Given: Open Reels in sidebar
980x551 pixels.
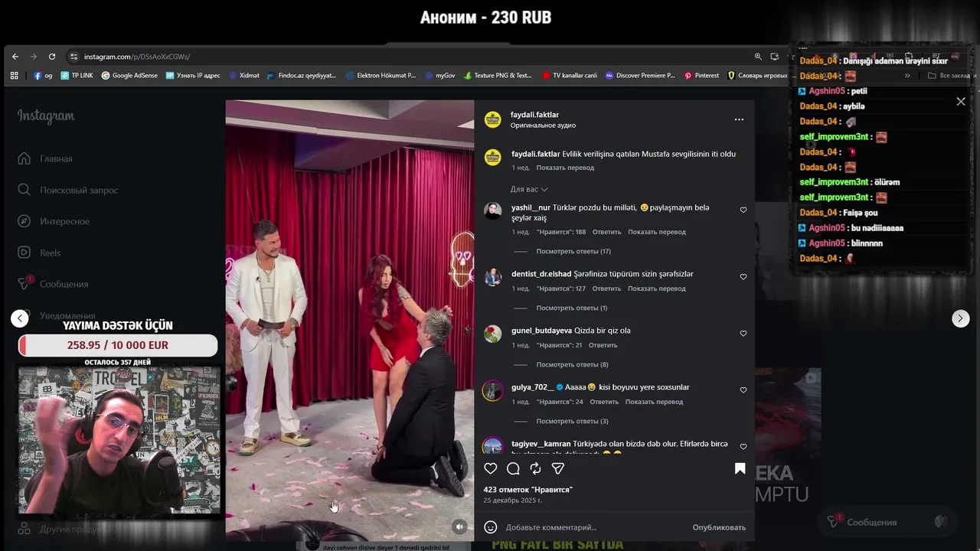Looking at the screenshot, I should pos(40,253).
